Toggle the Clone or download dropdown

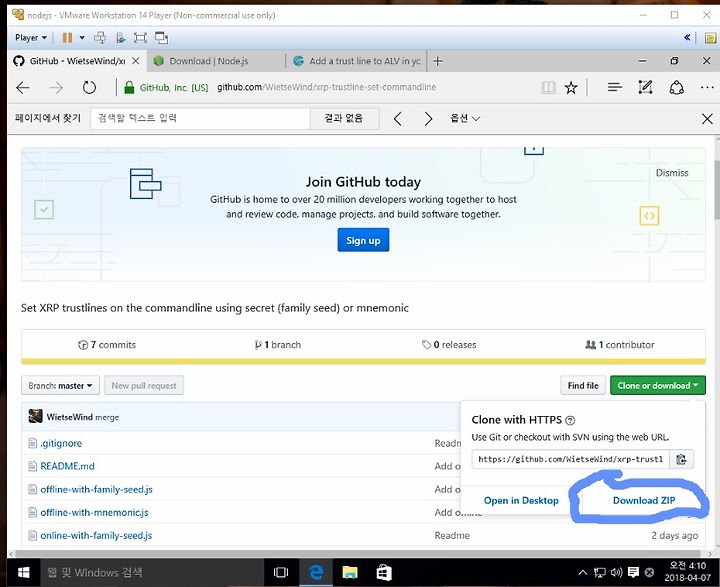[x=658, y=385]
